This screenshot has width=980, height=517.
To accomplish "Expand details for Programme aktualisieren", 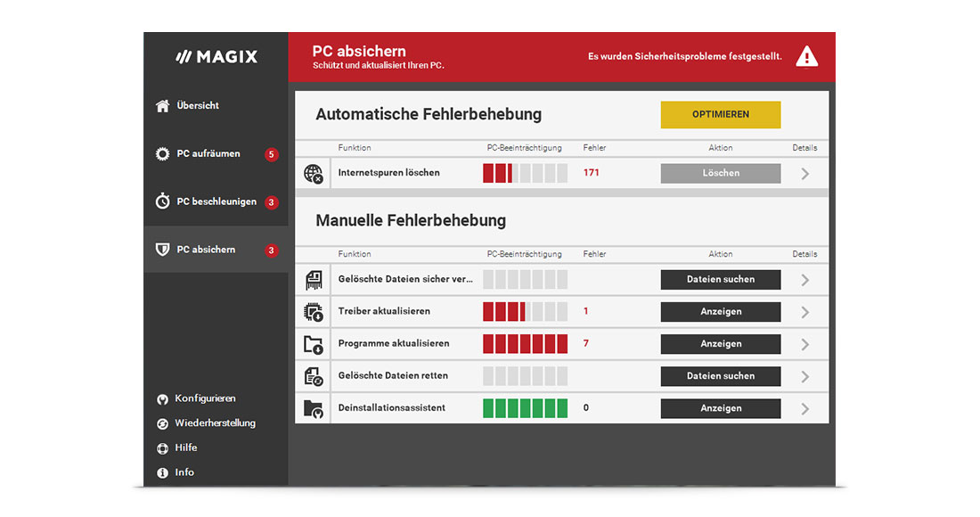I will click(804, 343).
